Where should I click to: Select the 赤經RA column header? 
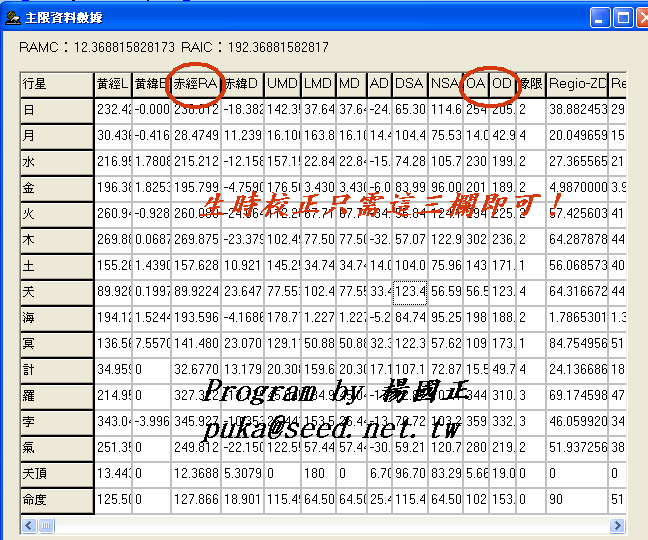click(x=194, y=84)
